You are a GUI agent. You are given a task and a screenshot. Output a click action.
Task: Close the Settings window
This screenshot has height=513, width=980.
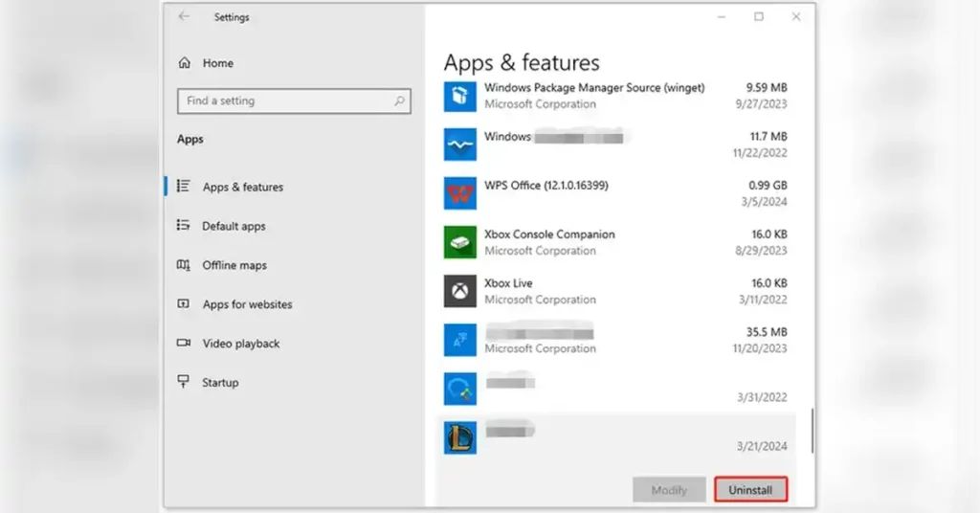tap(796, 17)
